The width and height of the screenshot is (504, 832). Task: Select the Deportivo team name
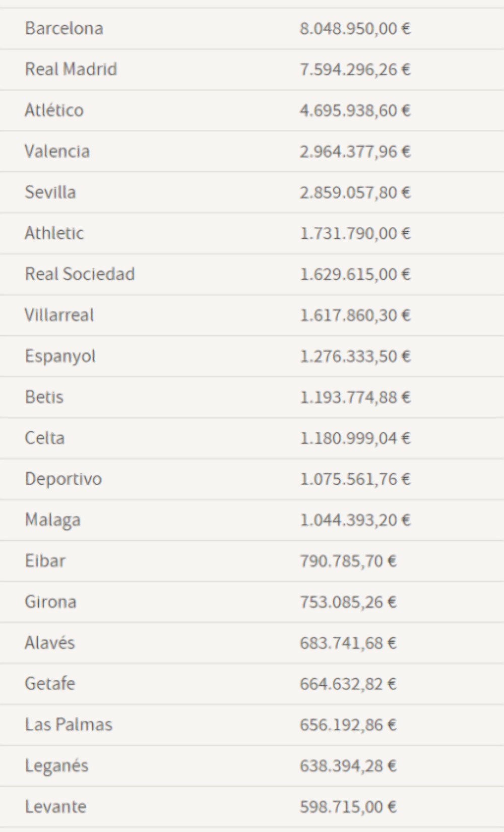[x=64, y=479]
